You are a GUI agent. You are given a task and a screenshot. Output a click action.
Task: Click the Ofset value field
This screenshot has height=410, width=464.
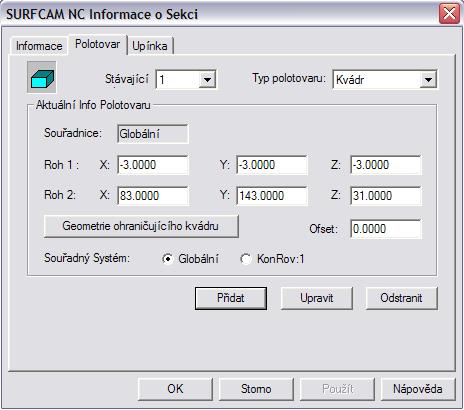coord(386,229)
